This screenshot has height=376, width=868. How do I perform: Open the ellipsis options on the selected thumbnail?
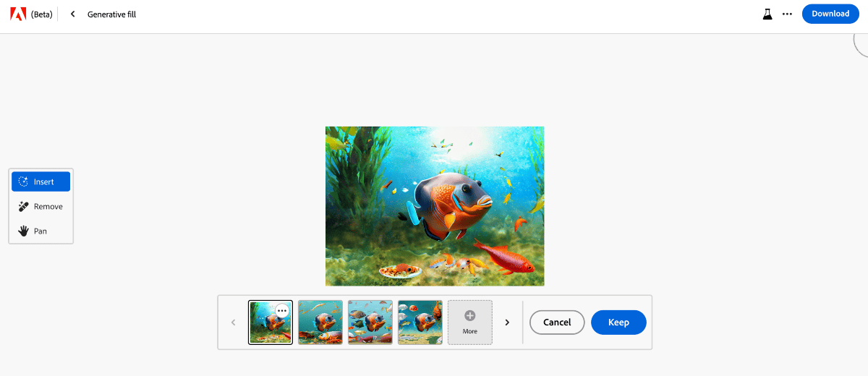pos(282,310)
